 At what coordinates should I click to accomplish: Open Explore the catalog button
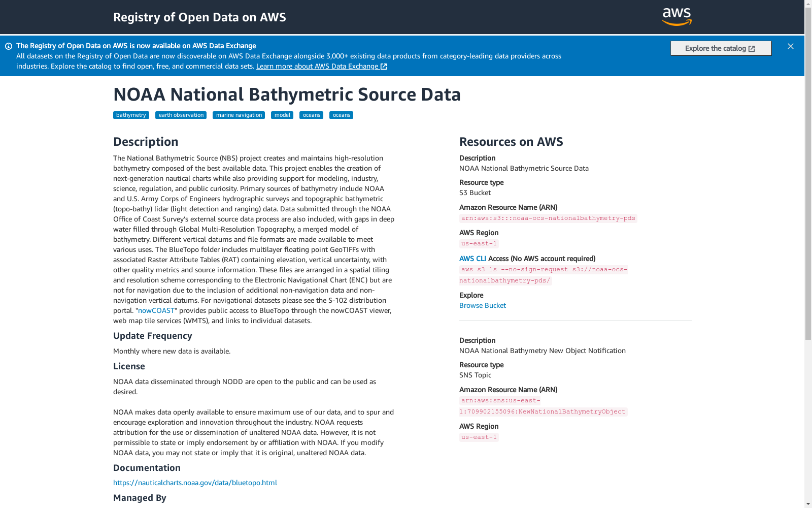[x=721, y=48]
